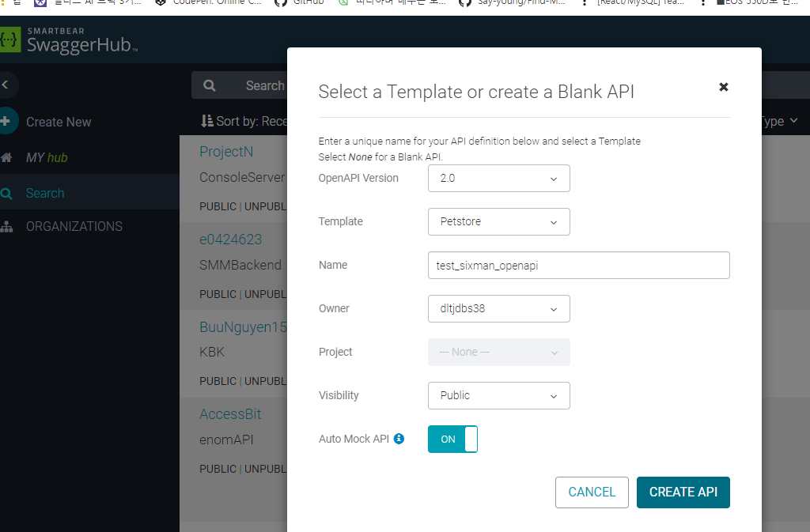
Task: Click the Create New plus icon
Action: [x=6, y=121]
